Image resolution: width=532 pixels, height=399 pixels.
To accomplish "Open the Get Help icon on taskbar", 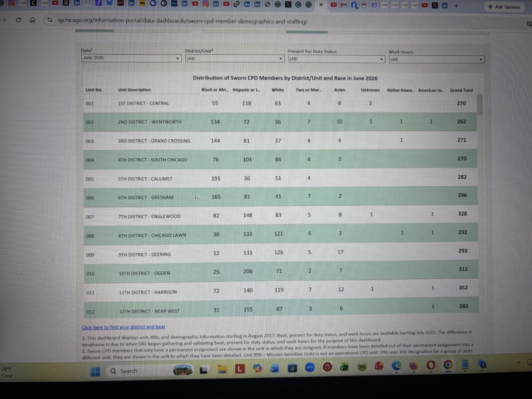I will (x=483, y=364).
